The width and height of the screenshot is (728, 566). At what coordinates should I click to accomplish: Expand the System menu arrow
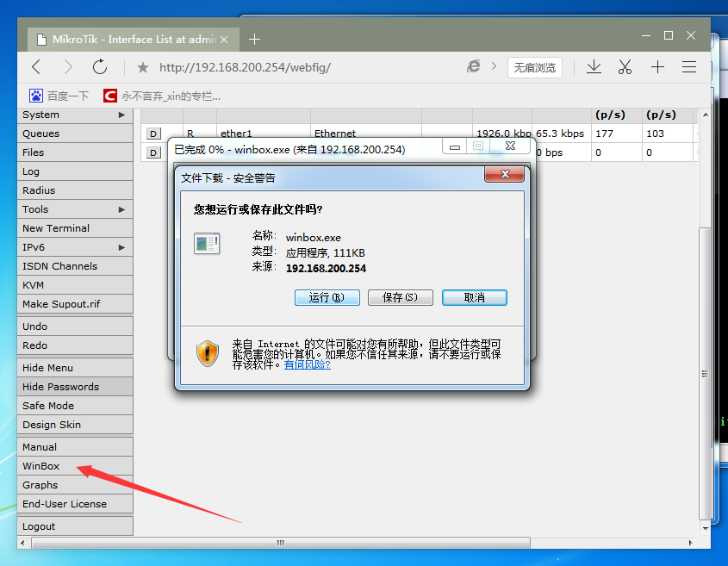coord(121,115)
